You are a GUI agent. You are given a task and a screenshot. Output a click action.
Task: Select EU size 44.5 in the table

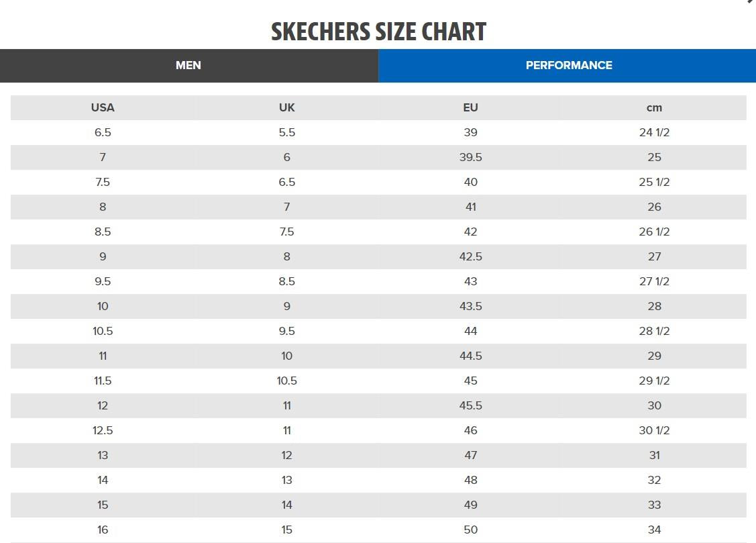tap(470, 356)
